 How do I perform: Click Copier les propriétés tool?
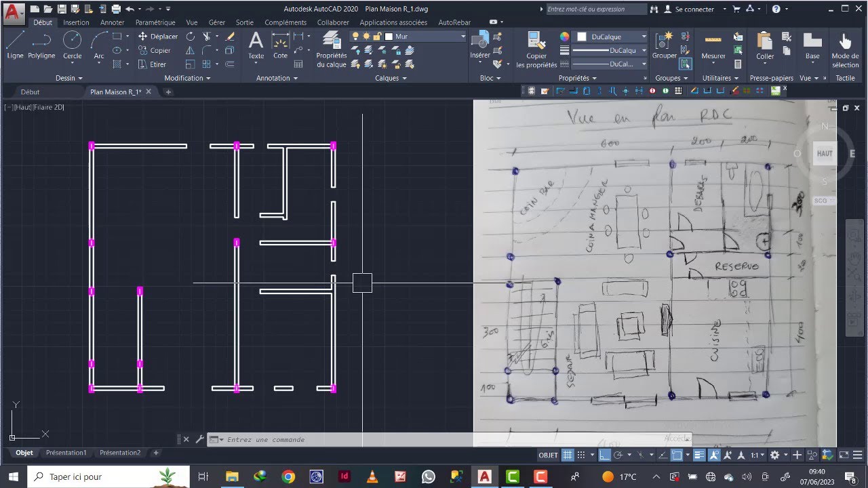(536, 49)
